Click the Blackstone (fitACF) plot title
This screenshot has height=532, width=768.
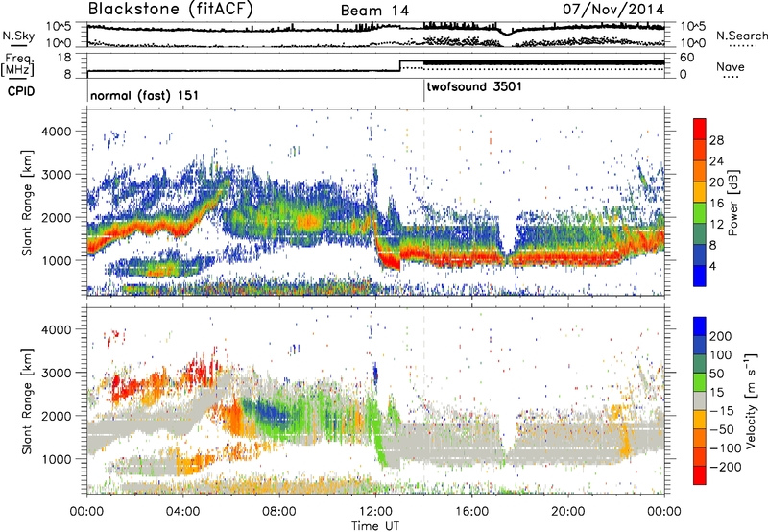point(171,10)
